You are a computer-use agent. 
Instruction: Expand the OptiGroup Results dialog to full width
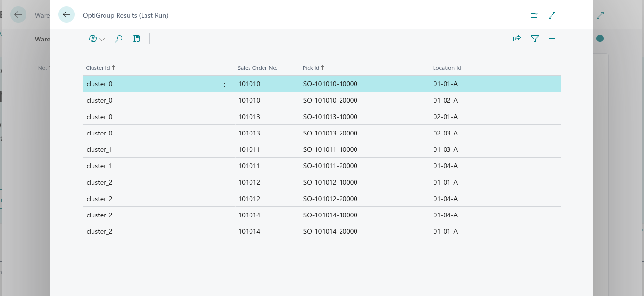pos(552,15)
